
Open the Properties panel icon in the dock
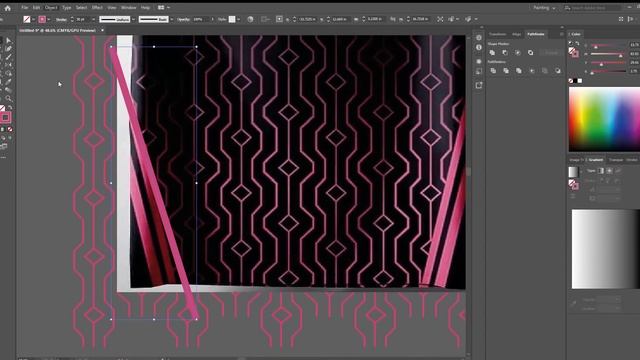coord(479,38)
